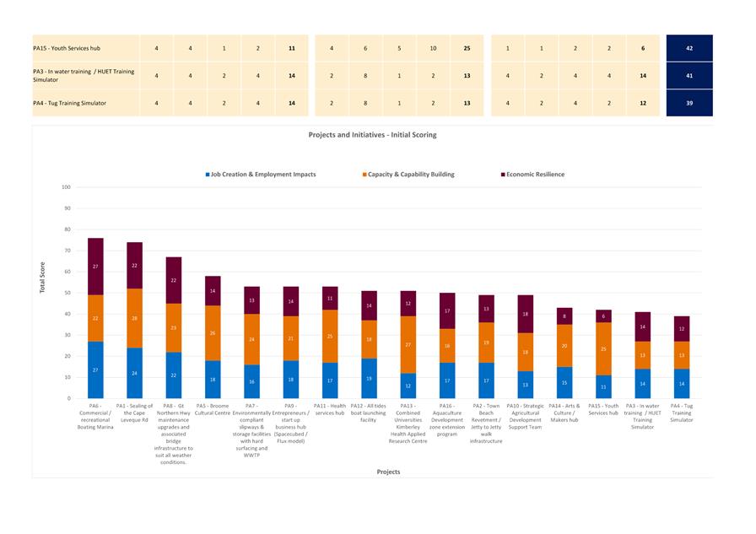This screenshot has width=756, height=534.
Task: Click the orange segment of PA5 Broome Cultural Centre bar
Action: [213, 332]
